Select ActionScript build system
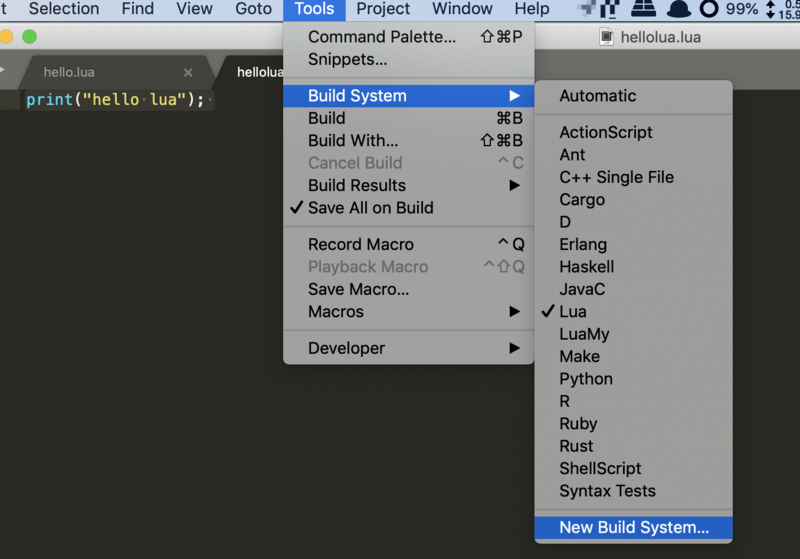This screenshot has height=559, width=800. tap(633, 133)
